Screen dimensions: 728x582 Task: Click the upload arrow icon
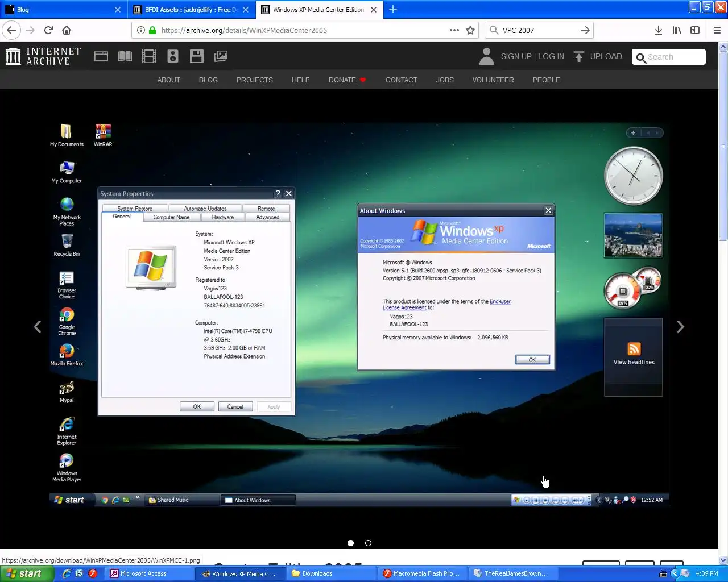[578, 56]
